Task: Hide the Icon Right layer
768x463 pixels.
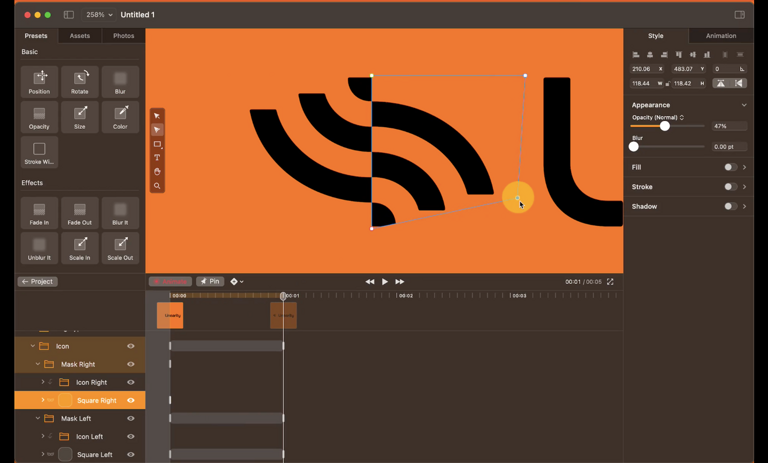Action: coord(131,383)
